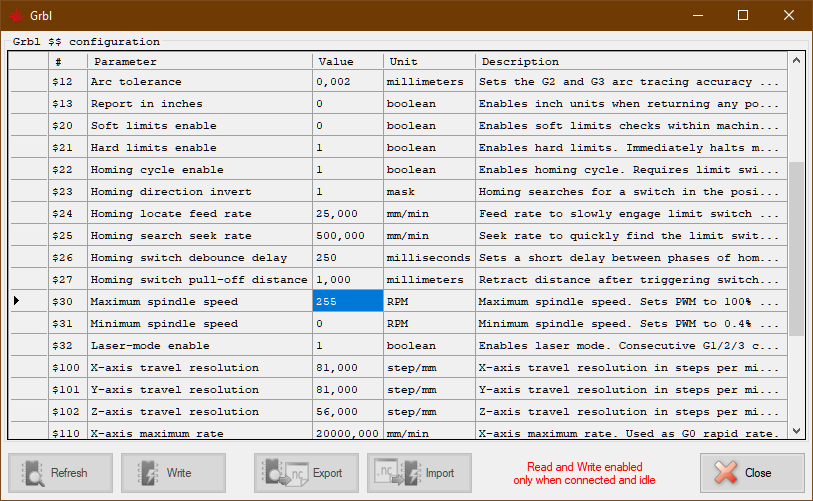Select the Y-axis travel resolution value 81,000

(x=347, y=389)
